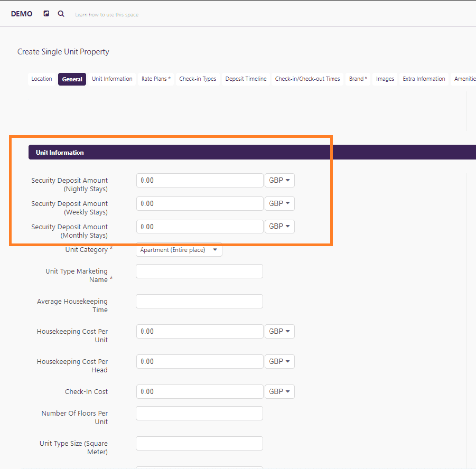Open the Amenities tab
This screenshot has height=469, width=476.
[x=463, y=79]
